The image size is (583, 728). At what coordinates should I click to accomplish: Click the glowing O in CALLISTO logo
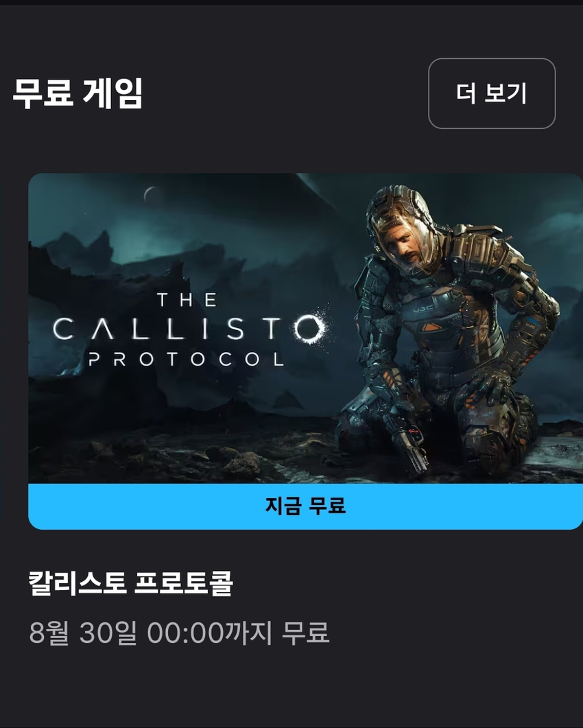point(310,328)
